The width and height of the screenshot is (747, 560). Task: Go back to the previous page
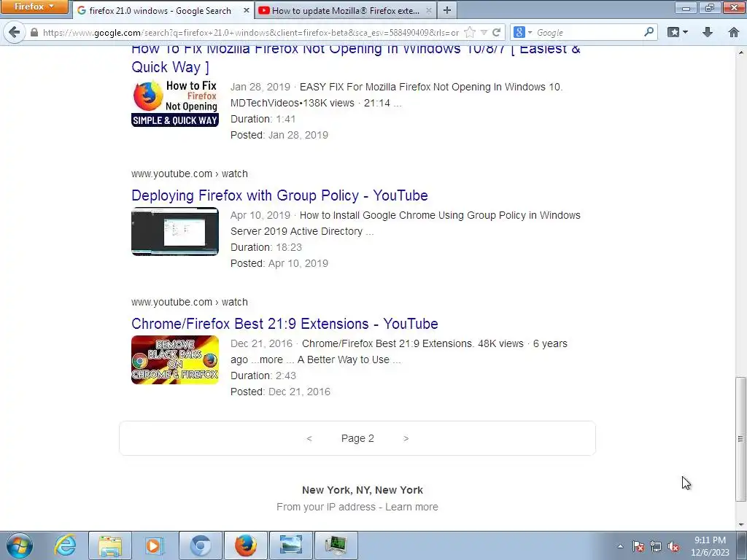tap(15, 32)
